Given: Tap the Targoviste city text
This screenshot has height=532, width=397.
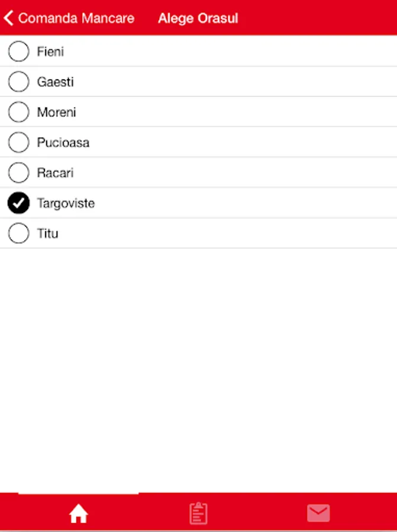Looking at the screenshot, I should pyautogui.click(x=66, y=203).
